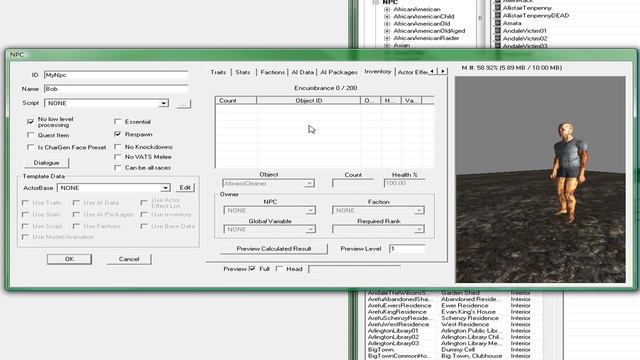
Task: Expand the AfricanAmericanOld tree node
Action: 387,24
